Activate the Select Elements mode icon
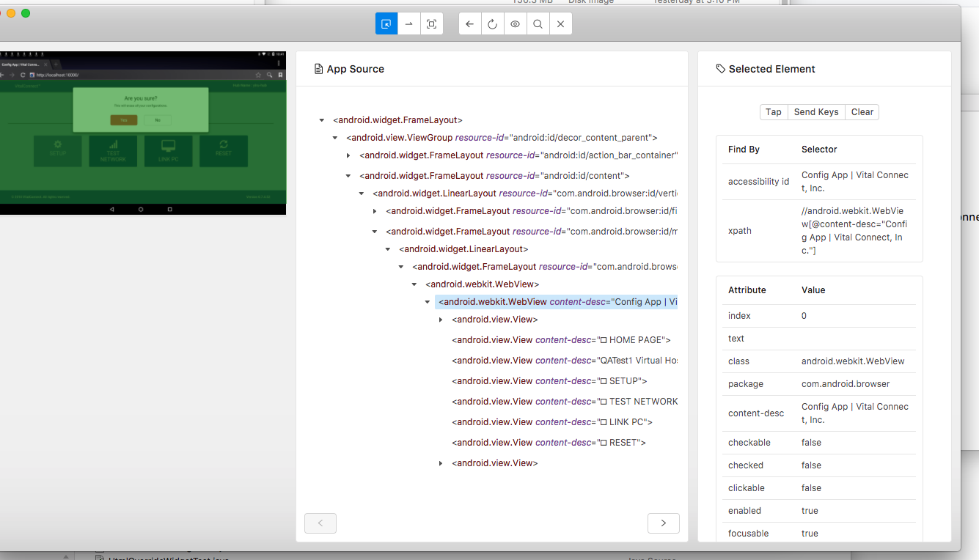This screenshot has height=560, width=979. [386, 23]
